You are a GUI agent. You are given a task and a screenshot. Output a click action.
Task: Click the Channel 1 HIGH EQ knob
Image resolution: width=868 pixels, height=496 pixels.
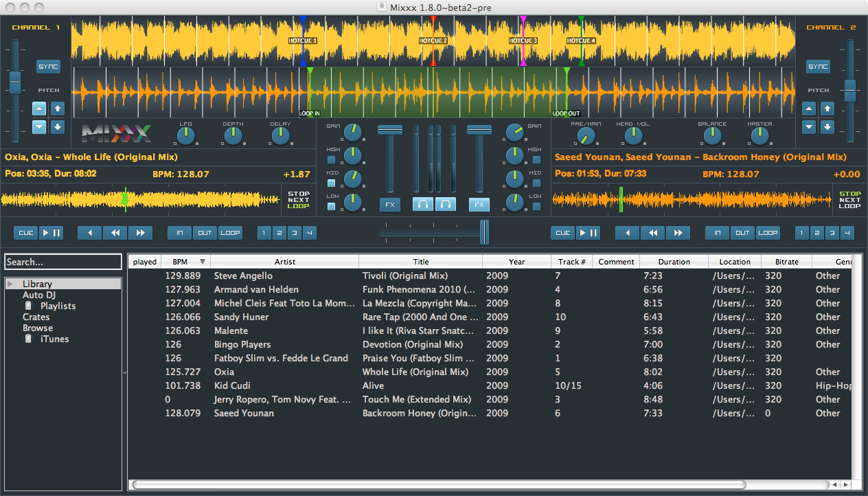[x=352, y=155]
